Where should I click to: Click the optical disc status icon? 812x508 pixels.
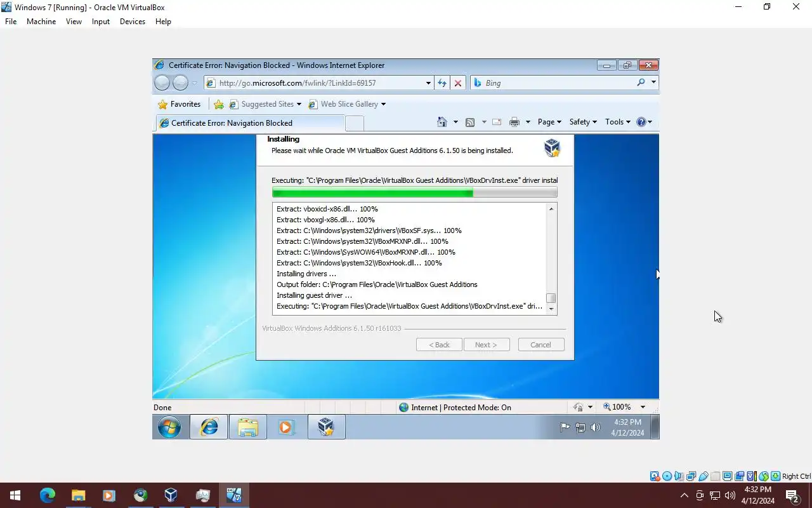pyautogui.click(x=667, y=476)
